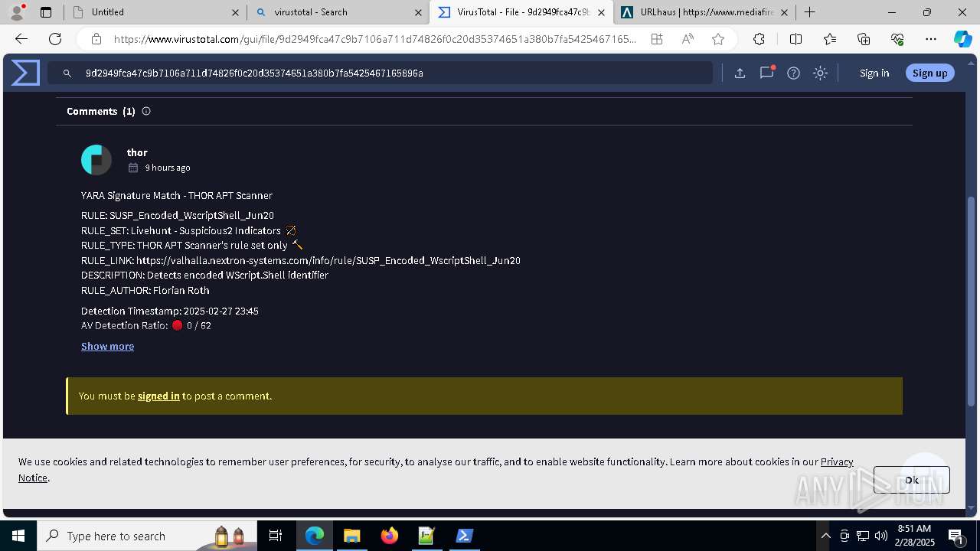Click the browser profile icon
980x551 pixels.
click(17, 12)
